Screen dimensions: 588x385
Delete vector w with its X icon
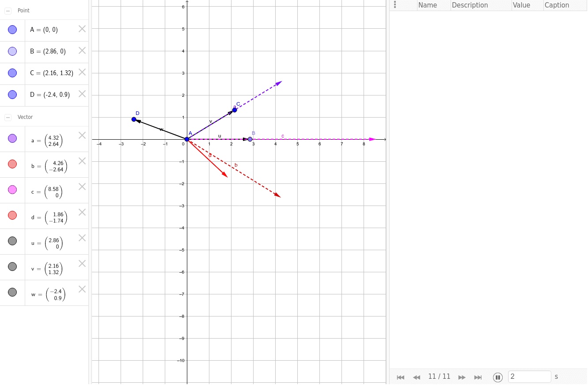click(82, 289)
